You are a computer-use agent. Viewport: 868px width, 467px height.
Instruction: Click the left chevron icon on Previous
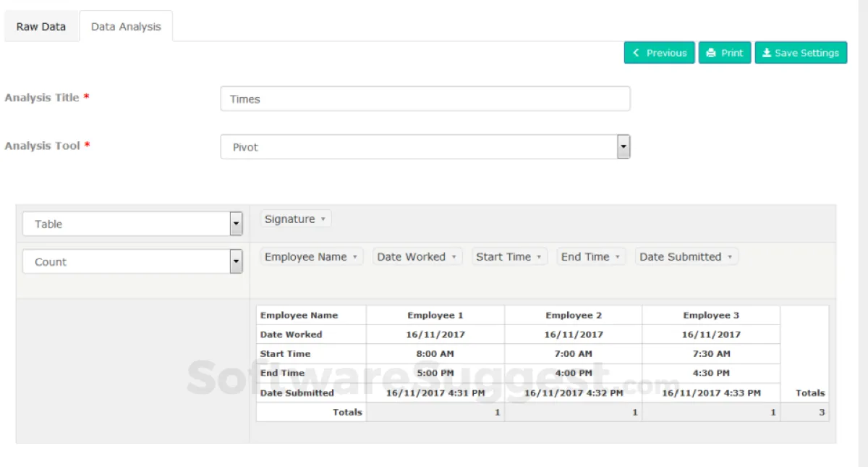[637, 53]
